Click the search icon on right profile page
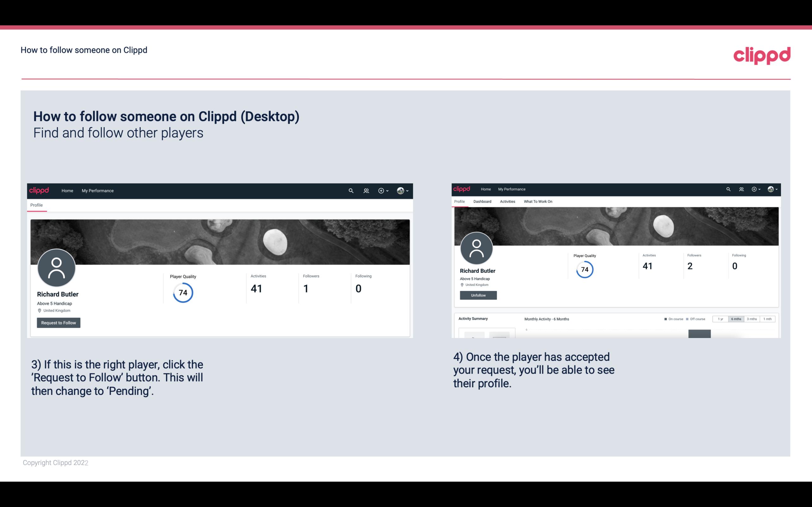This screenshot has height=507, width=812. click(729, 189)
